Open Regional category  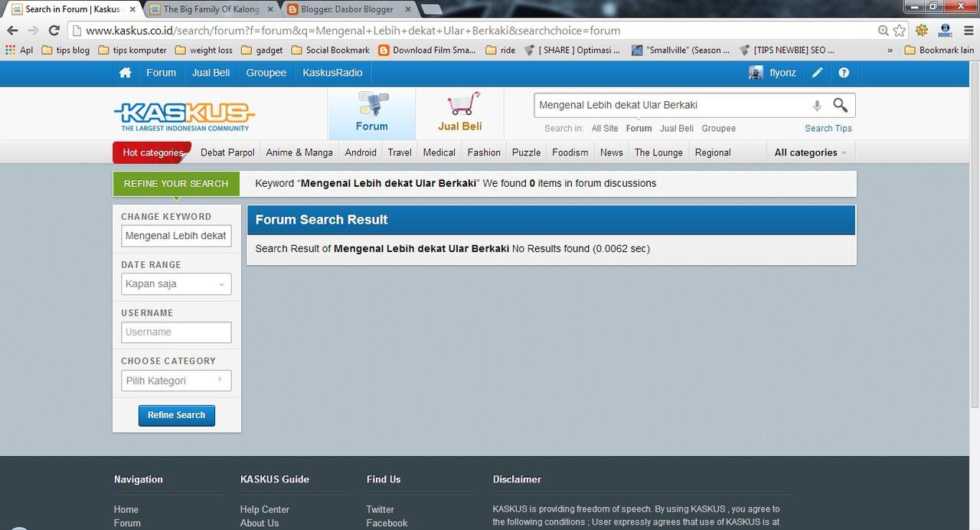click(x=713, y=152)
